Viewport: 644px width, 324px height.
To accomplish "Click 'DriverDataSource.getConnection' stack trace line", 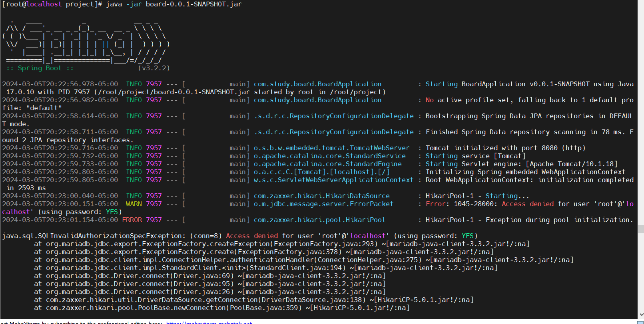I will 254,300.
